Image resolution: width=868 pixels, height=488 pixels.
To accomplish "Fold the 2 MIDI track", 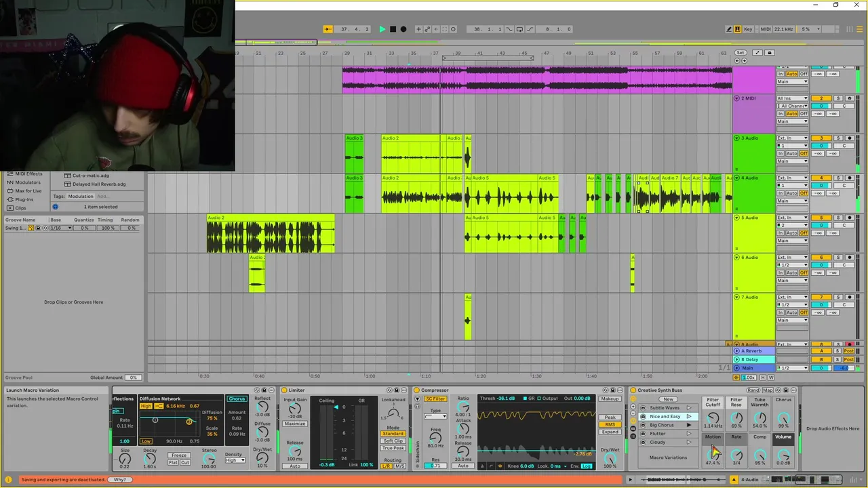I will click(x=737, y=98).
